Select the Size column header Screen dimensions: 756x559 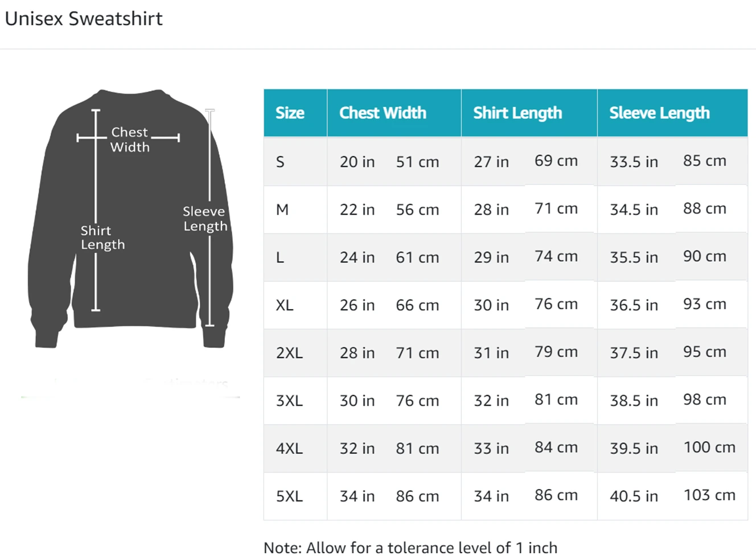tap(290, 113)
